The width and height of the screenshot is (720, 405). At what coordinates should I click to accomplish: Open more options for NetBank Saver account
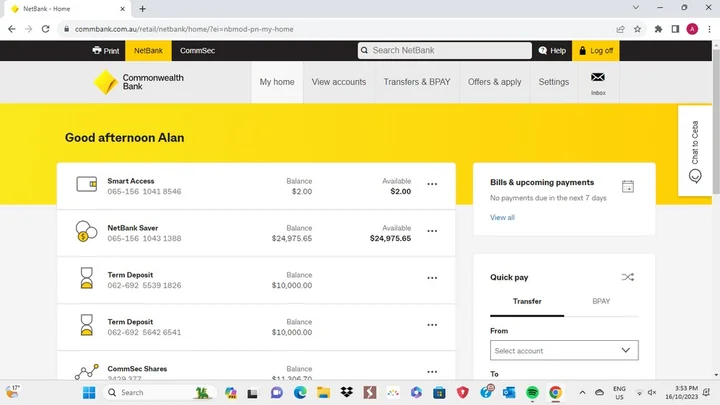click(x=432, y=231)
